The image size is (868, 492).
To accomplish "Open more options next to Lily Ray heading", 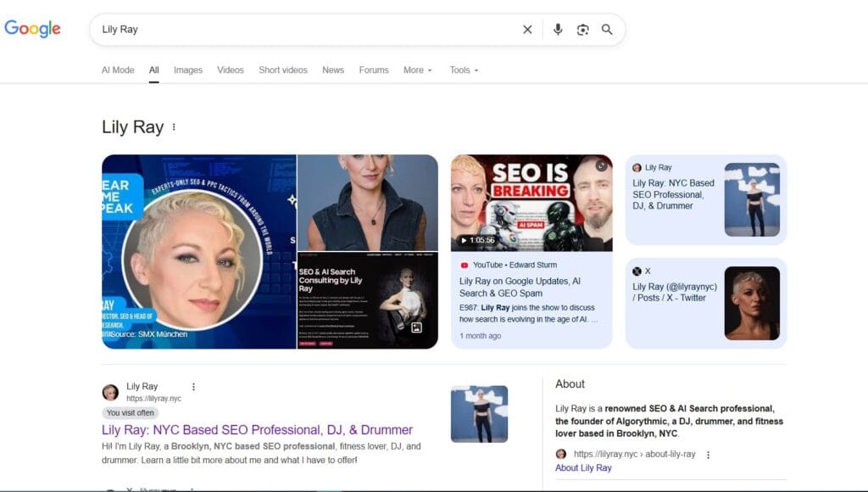I will click(174, 127).
